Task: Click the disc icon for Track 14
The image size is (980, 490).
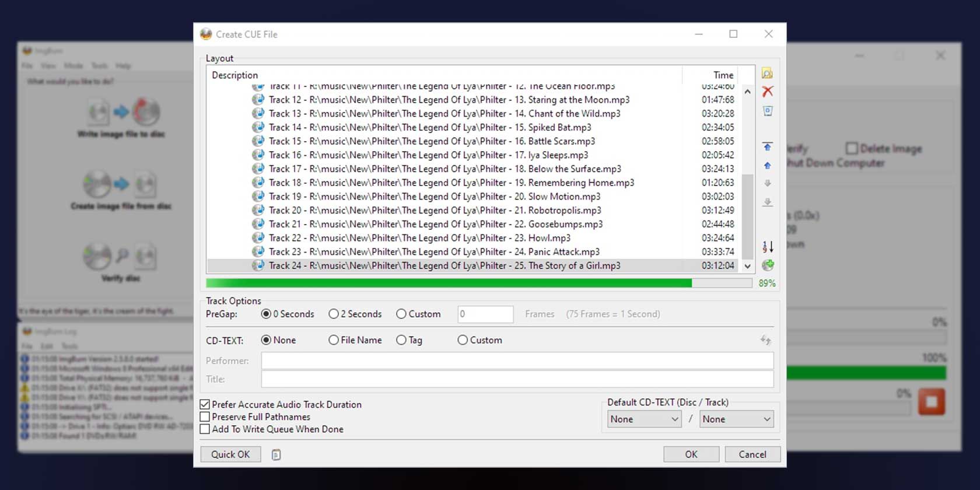Action: pos(258,127)
